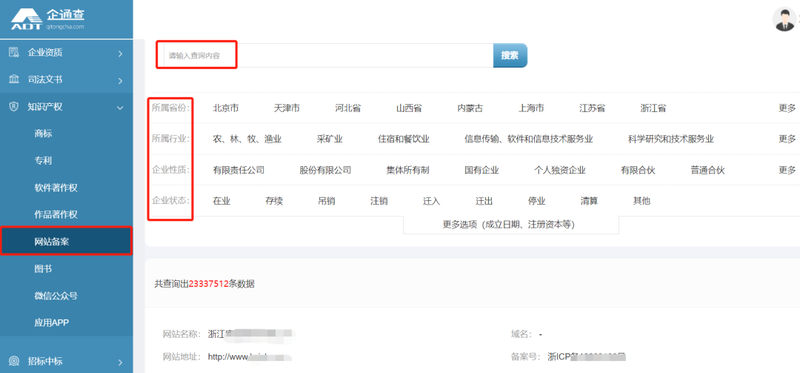Screen dimensions: 800x373
Task: Expand the 招标中标 menu chevron
Action: pos(120,362)
